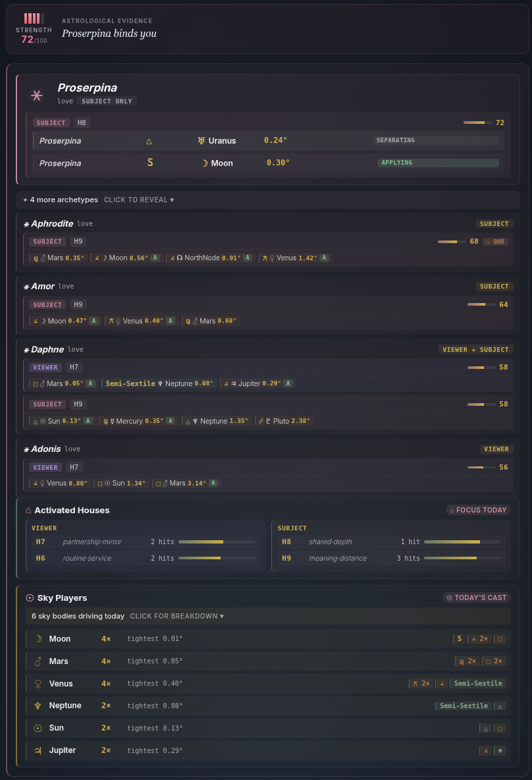Click the Activated Houses home icon

click(28, 511)
